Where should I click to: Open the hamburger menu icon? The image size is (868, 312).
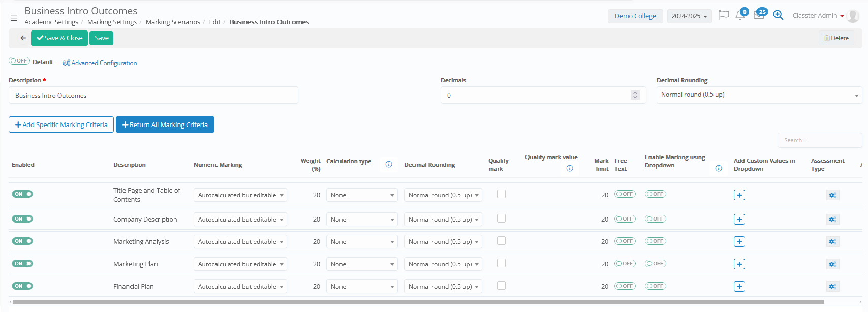click(x=14, y=18)
